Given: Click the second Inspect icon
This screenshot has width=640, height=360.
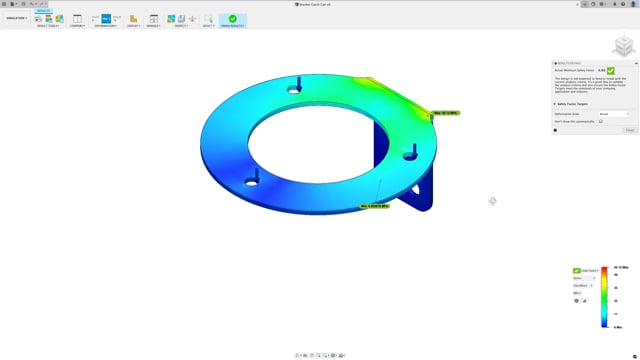Looking at the screenshot, I should [182, 19].
